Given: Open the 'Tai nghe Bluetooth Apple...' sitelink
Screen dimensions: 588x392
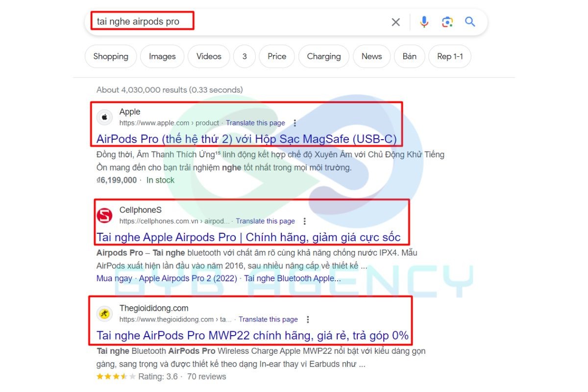Looking at the screenshot, I should 293,278.
